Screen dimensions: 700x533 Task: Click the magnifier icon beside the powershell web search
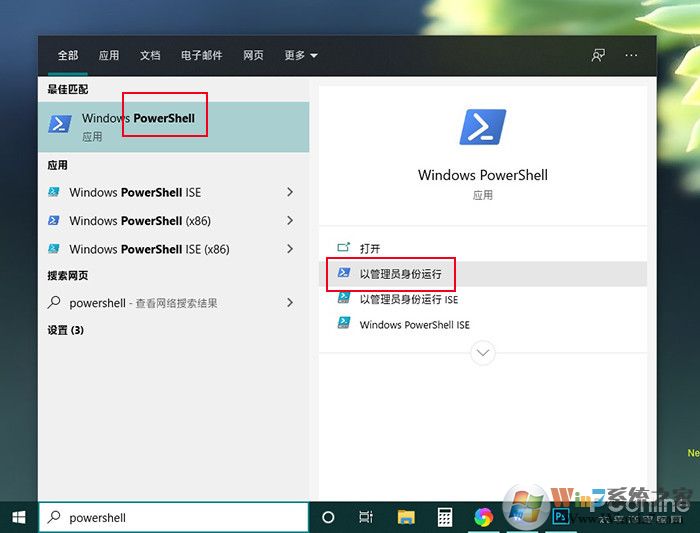point(54,303)
